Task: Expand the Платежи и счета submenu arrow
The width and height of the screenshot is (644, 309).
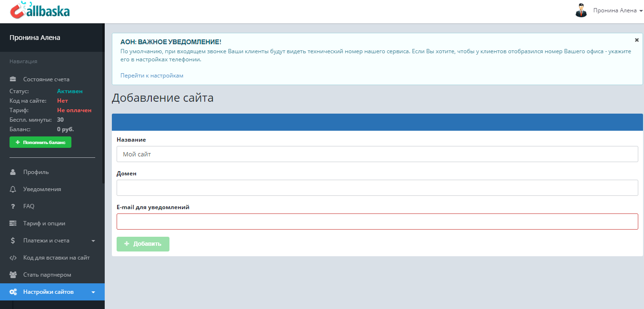Action: (x=93, y=241)
